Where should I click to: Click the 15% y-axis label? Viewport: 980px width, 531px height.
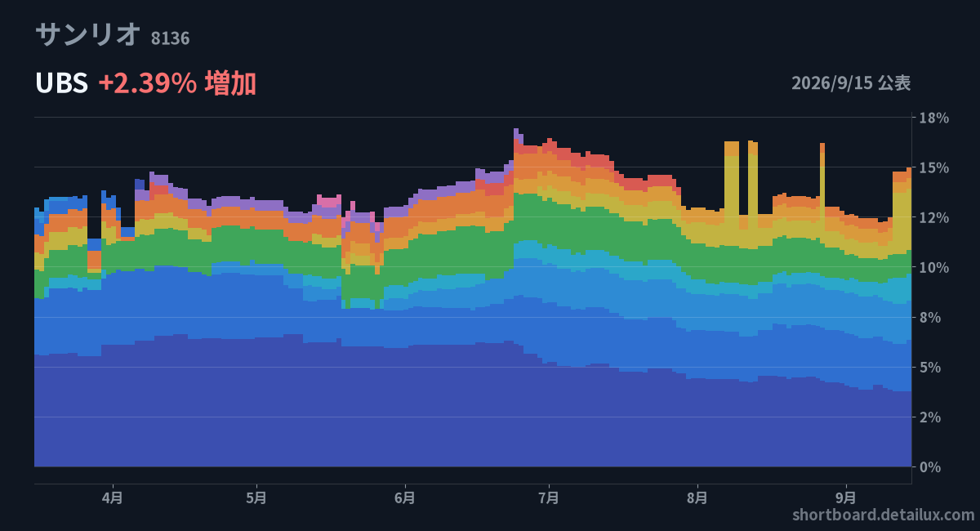933,167
